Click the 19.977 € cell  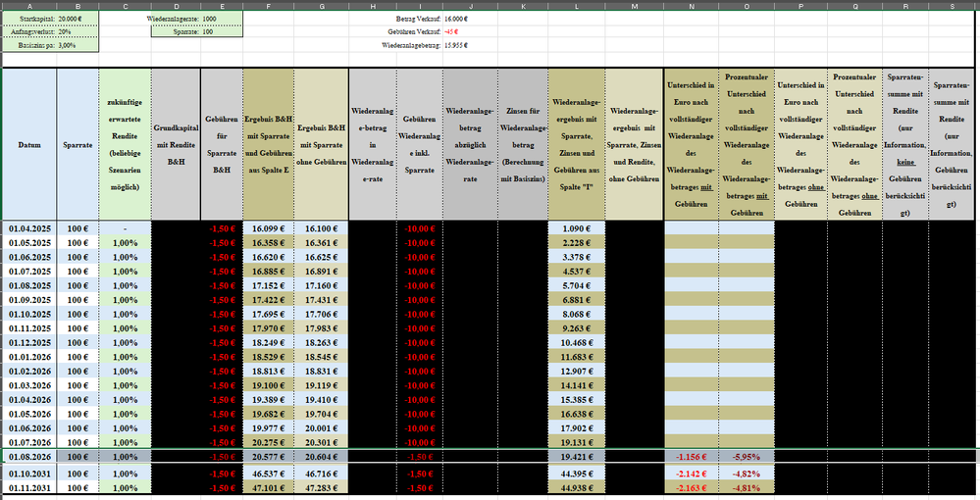pos(268,428)
